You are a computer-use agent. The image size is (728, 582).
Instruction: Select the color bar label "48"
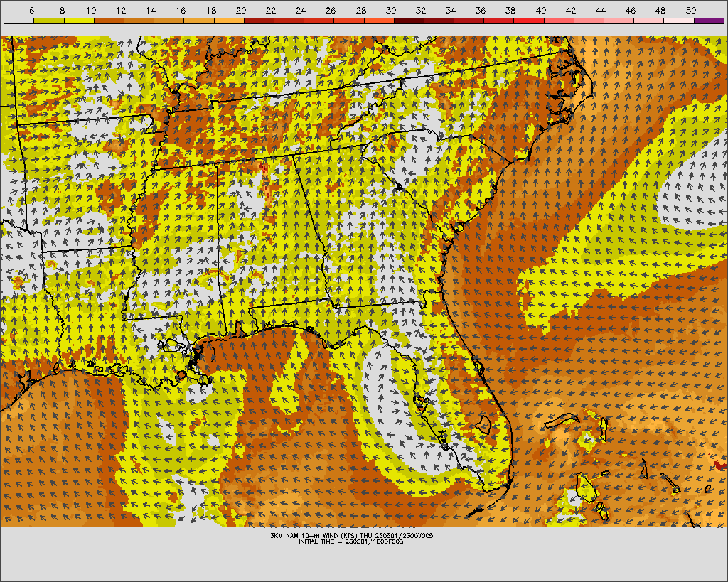pos(660,10)
